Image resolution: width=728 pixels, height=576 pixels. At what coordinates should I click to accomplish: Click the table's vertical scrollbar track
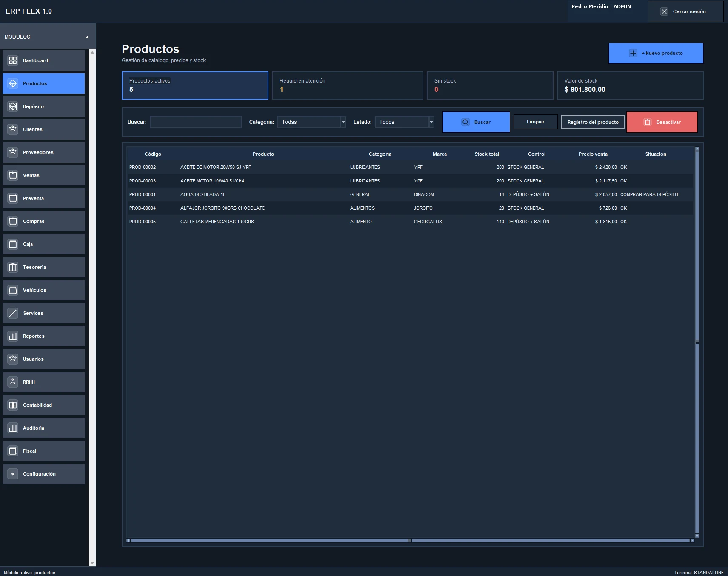pyautogui.click(x=697, y=342)
